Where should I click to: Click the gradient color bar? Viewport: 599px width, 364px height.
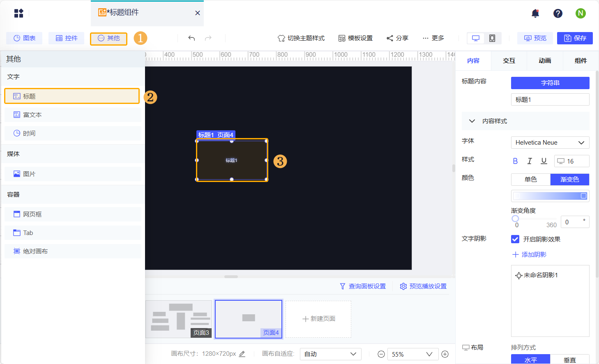(x=550, y=196)
